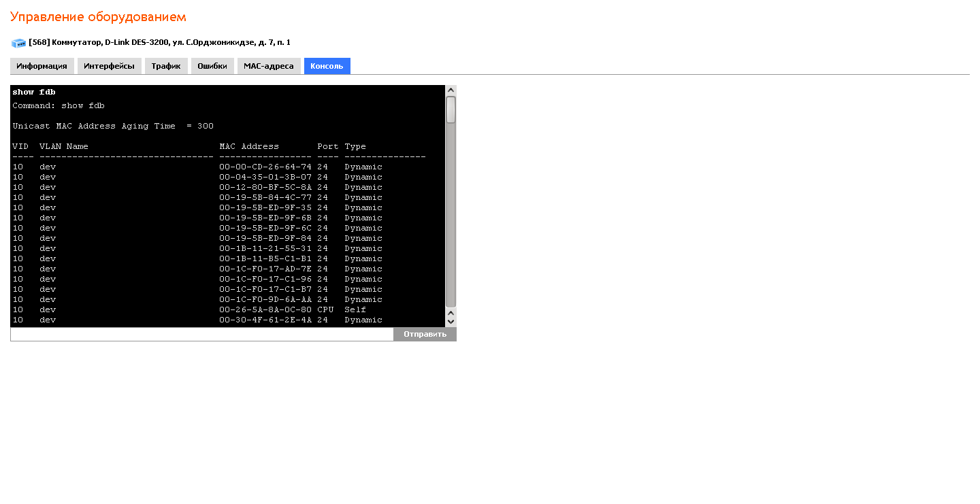The width and height of the screenshot is (980, 504).
Task: Open the Информация tab
Action: 42,66
